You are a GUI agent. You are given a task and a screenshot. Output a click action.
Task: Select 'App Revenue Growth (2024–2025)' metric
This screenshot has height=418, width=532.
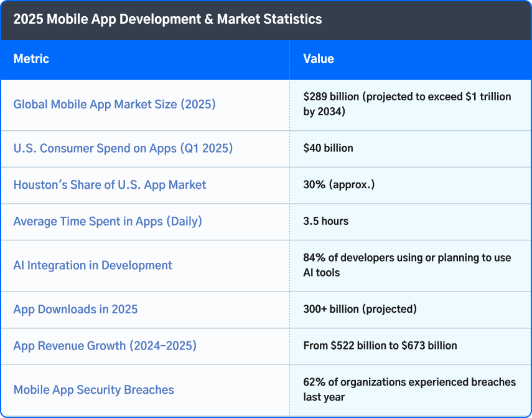pos(105,346)
